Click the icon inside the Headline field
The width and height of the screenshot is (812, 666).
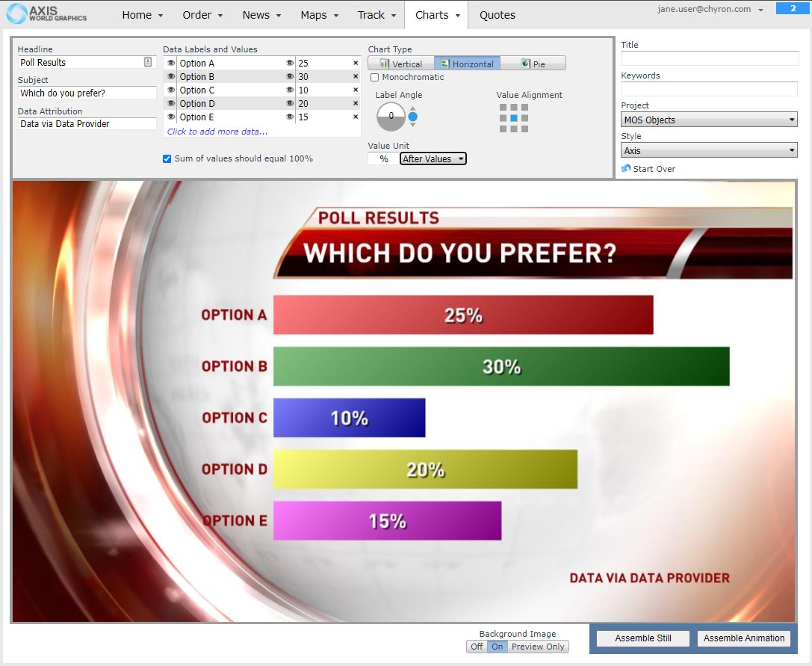coord(148,62)
